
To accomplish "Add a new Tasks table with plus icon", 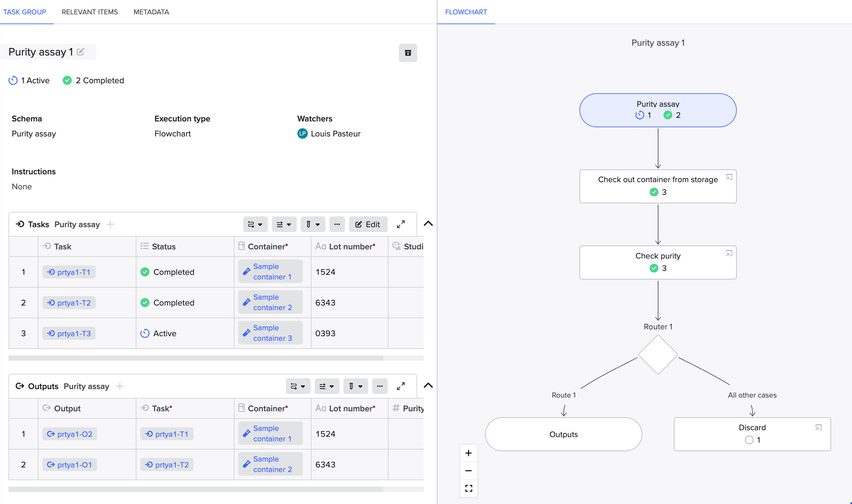I will 110,224.
